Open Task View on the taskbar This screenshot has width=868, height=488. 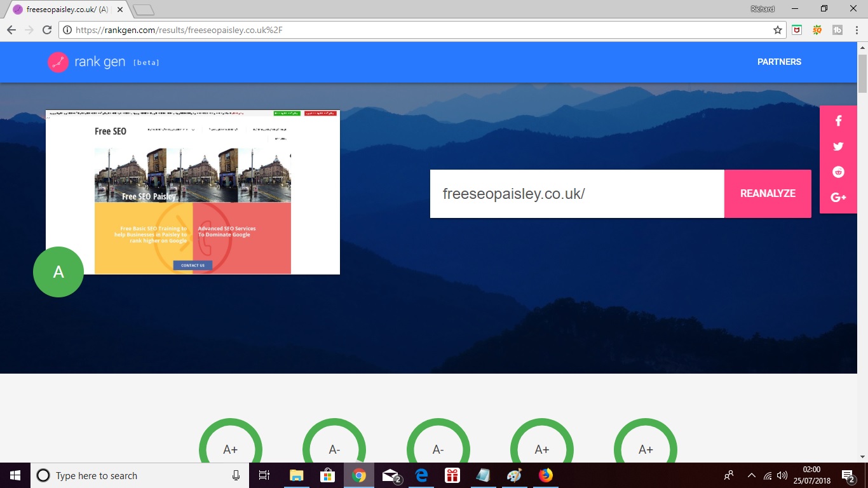pyautogui.click(x=264, y=475)
